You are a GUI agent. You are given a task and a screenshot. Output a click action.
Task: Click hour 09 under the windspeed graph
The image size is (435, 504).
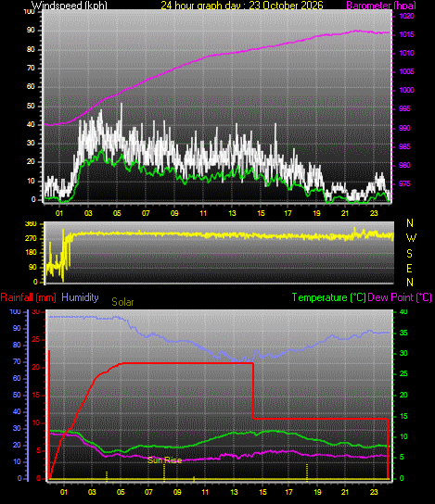[174, 213]
